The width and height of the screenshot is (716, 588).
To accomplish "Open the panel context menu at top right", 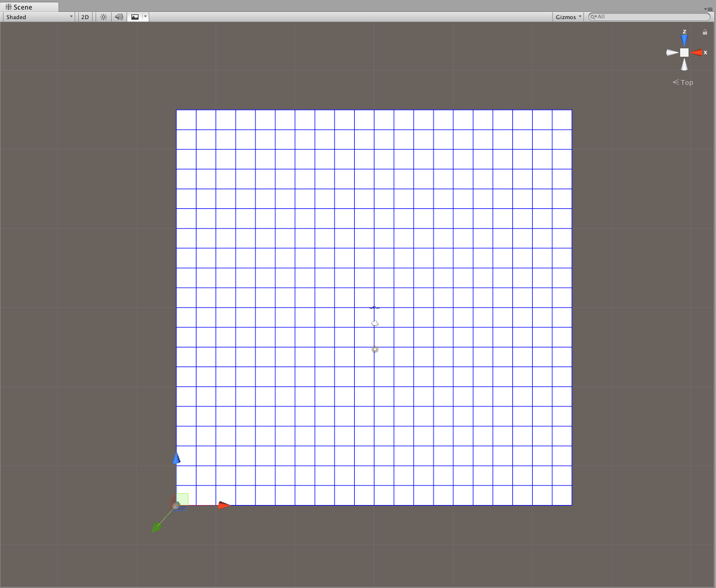I will click(711, 10).
